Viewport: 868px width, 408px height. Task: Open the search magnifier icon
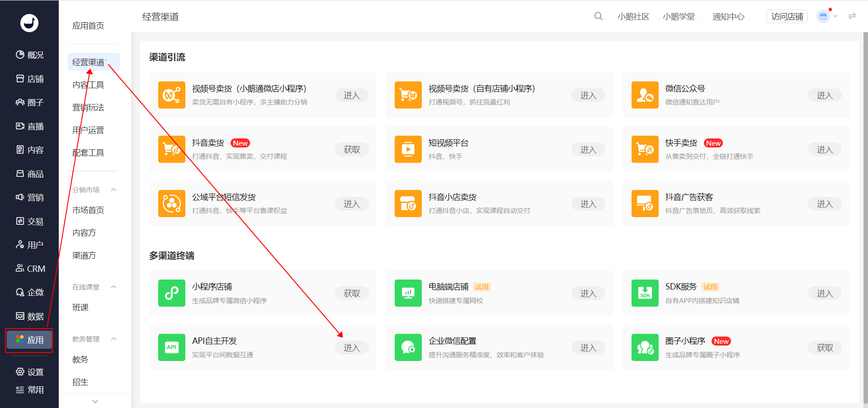click(598, 16)
